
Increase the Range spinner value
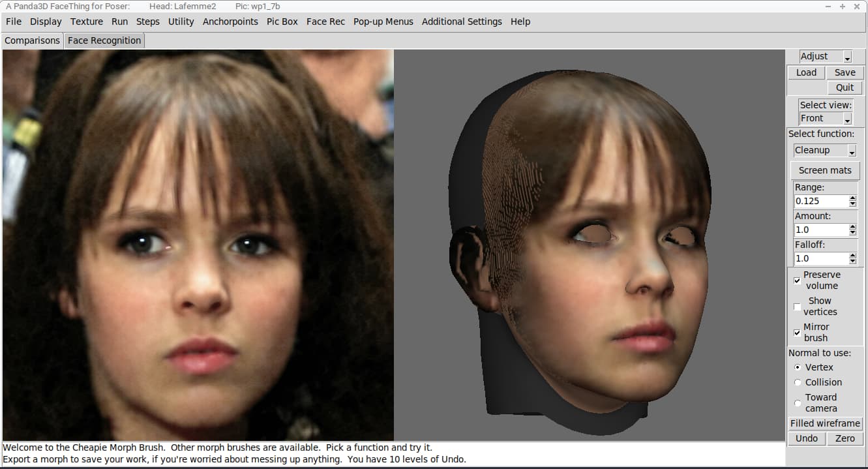852,198
